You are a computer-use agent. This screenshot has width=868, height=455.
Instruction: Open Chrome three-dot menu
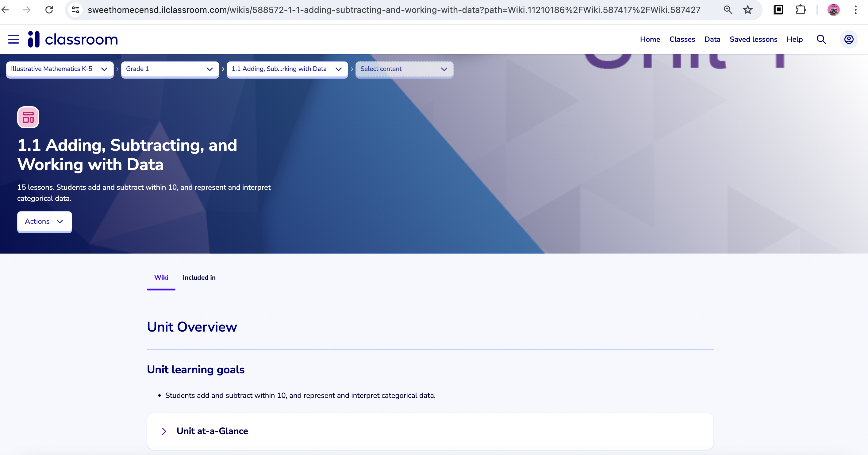click(855, 10)
